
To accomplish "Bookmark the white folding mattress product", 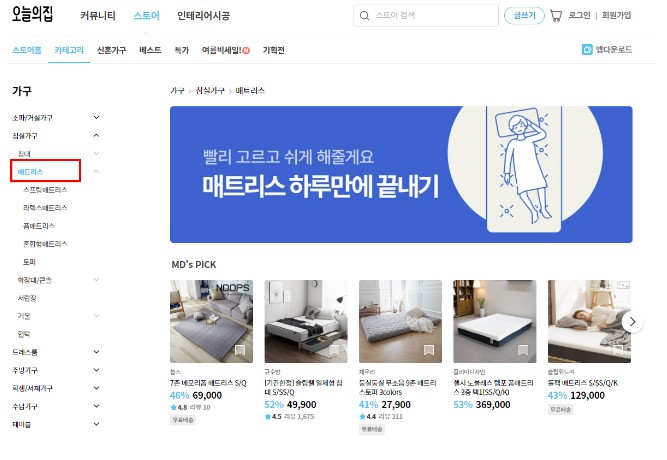I will point(523,350).
